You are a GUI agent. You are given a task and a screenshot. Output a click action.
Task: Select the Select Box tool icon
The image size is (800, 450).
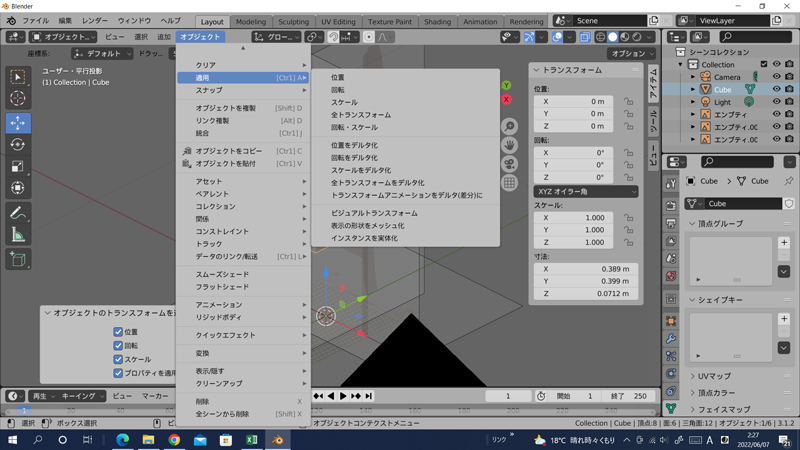(x=18, y=77)
